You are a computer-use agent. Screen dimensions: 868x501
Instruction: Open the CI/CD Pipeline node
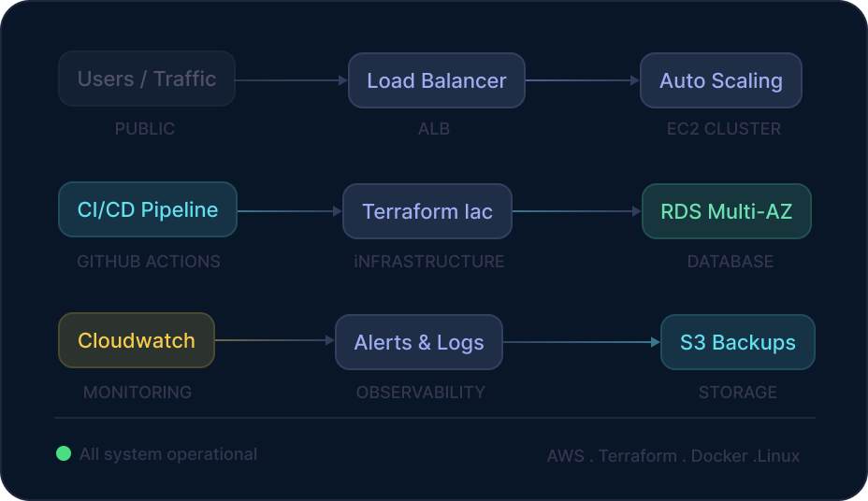pos(148,210)
